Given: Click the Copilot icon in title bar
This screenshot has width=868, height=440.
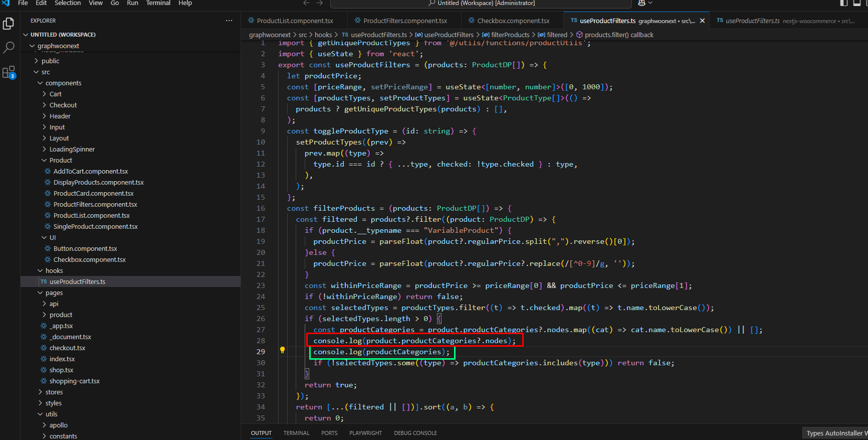Looking at the screenshot, I should click(x=642, y=3).
